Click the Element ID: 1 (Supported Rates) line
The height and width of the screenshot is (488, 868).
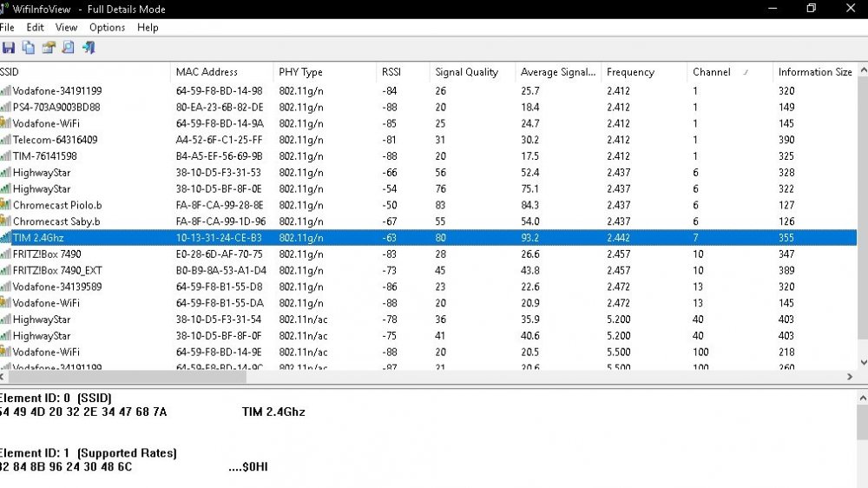[88, 452]
